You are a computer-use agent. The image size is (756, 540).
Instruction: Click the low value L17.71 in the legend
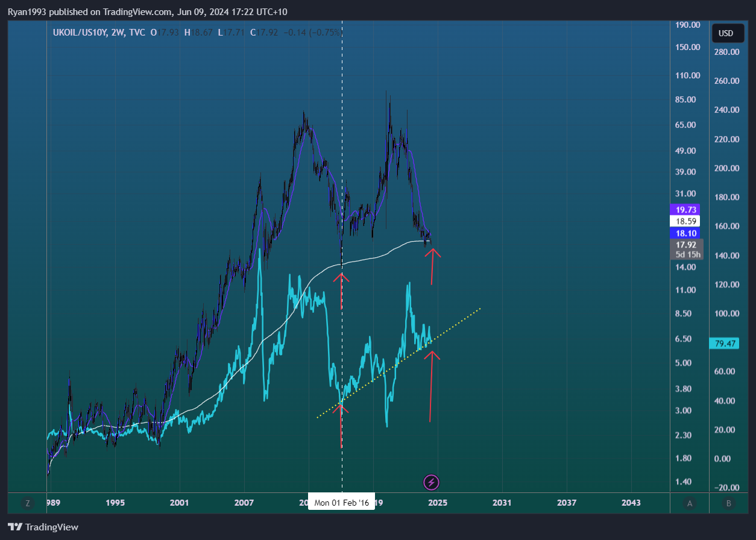coord(231,33)
